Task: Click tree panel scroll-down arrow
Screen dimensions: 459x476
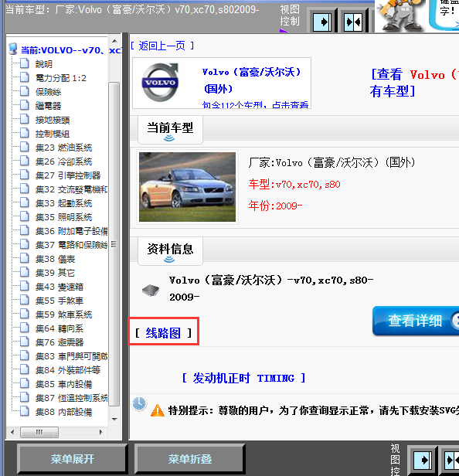Action: point(114,420)
